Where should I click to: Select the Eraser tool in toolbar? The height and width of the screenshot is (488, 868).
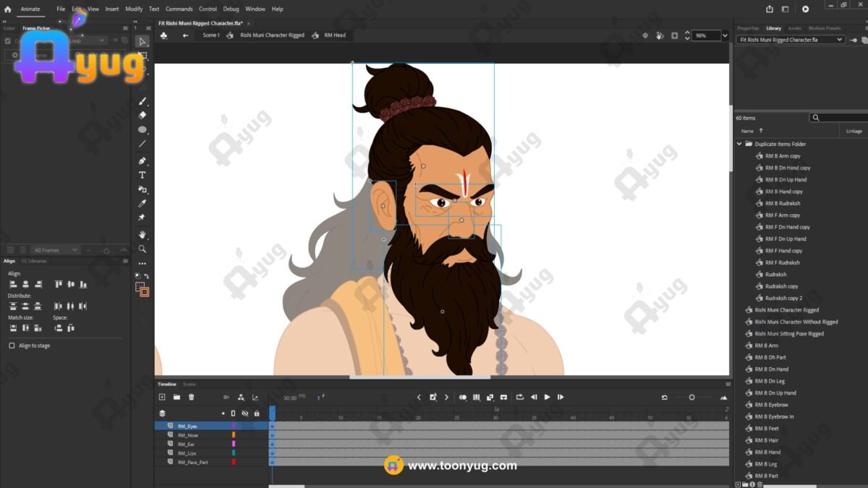pyautogui.click(x=142, y=115)
